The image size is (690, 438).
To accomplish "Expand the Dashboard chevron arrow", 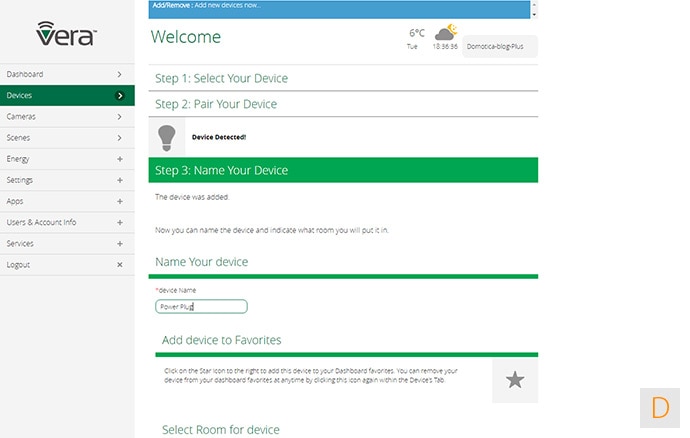I will (120, 74).
